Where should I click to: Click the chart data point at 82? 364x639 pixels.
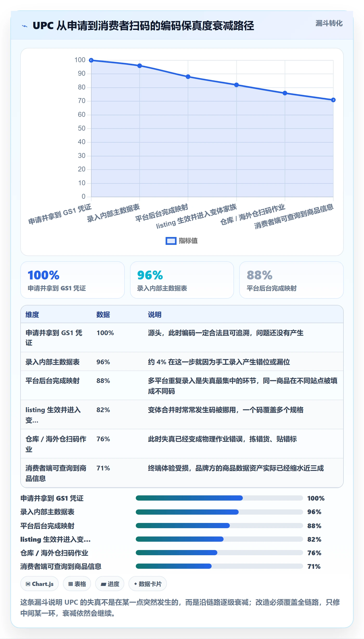[x=236, y=85]
